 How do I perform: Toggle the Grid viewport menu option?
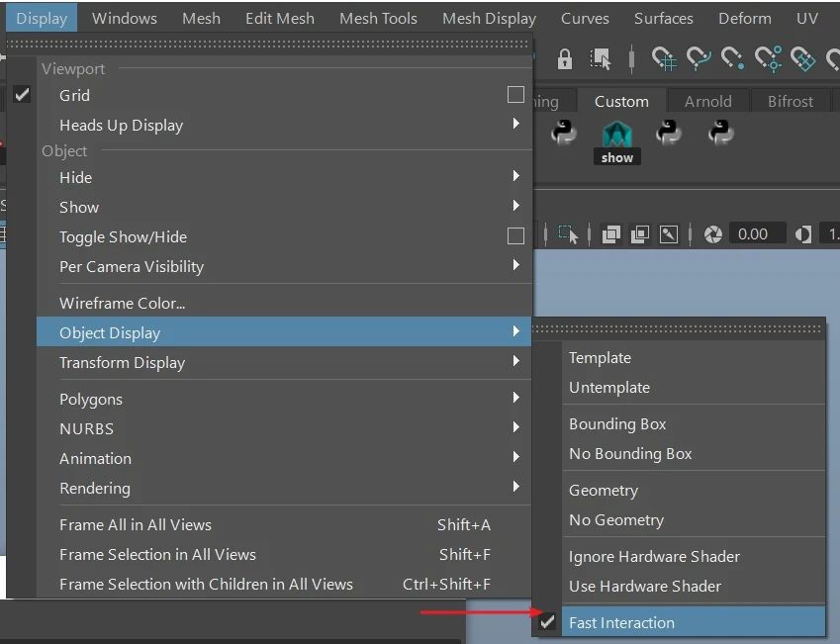(x=284, y=95)
